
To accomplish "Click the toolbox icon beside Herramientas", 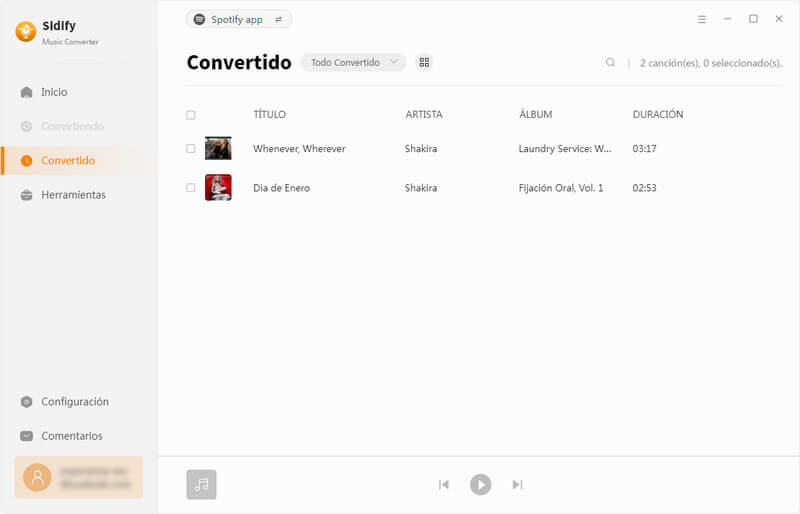I will (x=27, y=194).
